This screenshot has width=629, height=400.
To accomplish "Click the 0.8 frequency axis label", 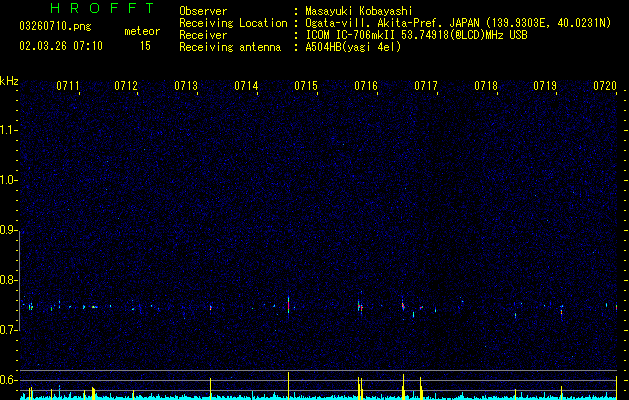I will click(9, 280).
